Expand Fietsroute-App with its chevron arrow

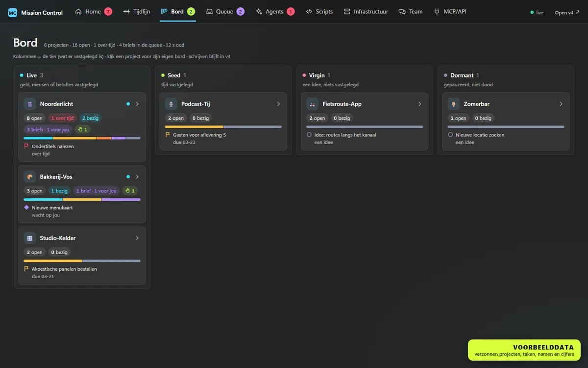point(419,104)
